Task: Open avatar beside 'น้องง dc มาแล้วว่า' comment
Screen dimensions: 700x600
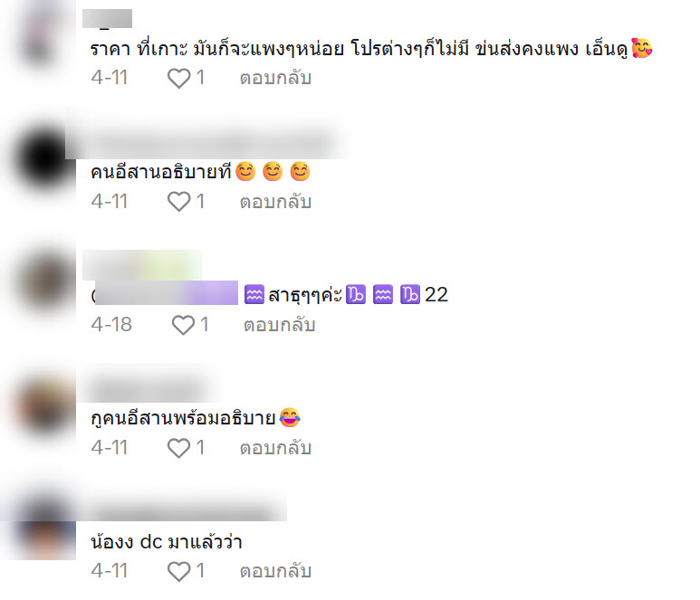Action: (x=44, y=529)
